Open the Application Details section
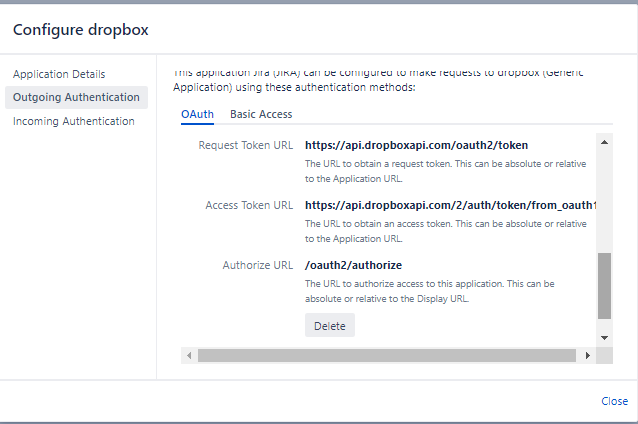 point(59,74)
